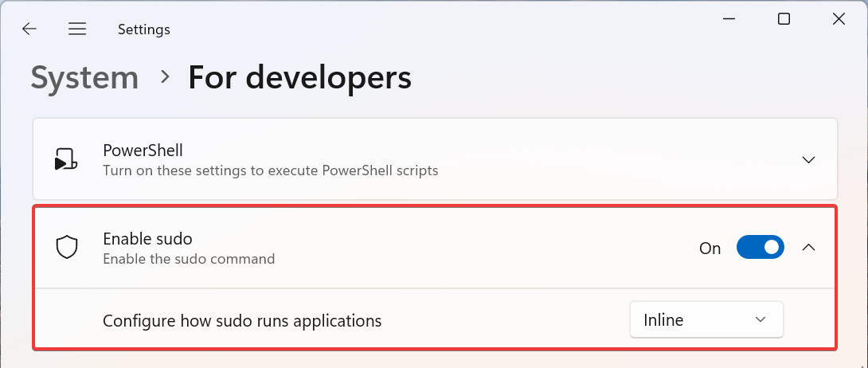Screen dimensions: 868x368
Task: Click the Enable sudo title text
Action: click(x=148, y=238)
